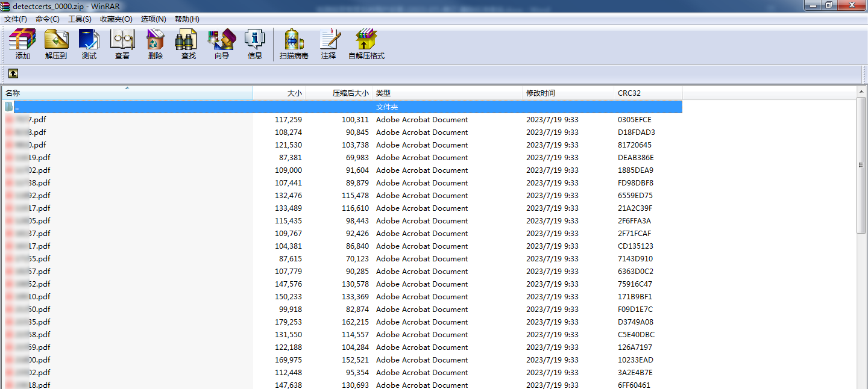
Task: Sort files by CRC32 column header
Action: pyautogui.click(x=647, y=93)
